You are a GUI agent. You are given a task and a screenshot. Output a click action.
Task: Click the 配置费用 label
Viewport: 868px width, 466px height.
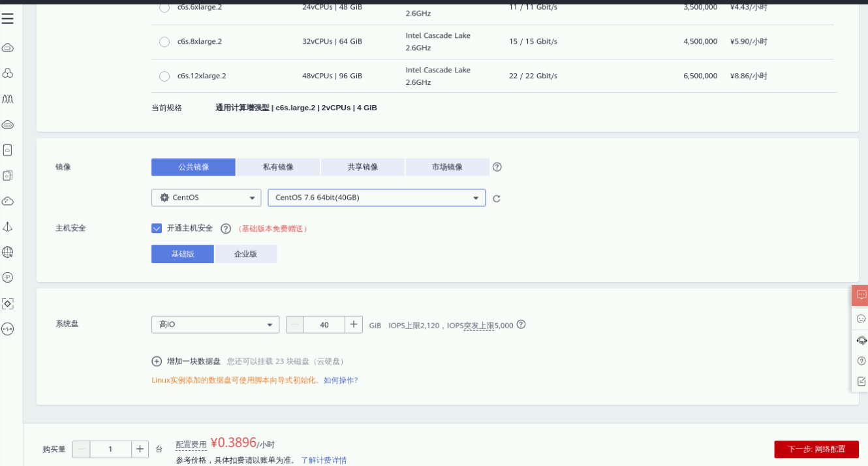coord(191,444)
